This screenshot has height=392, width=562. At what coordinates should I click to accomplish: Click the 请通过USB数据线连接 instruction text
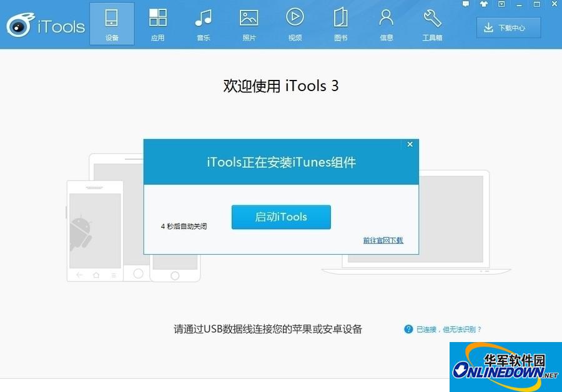pyautogui.click(x=268, y=329)
